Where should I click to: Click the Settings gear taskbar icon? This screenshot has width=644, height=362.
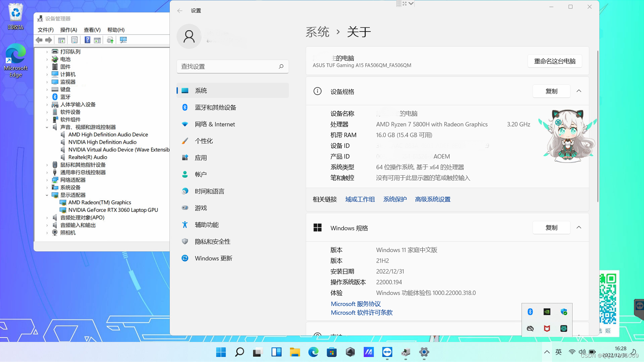coord(424,352)
